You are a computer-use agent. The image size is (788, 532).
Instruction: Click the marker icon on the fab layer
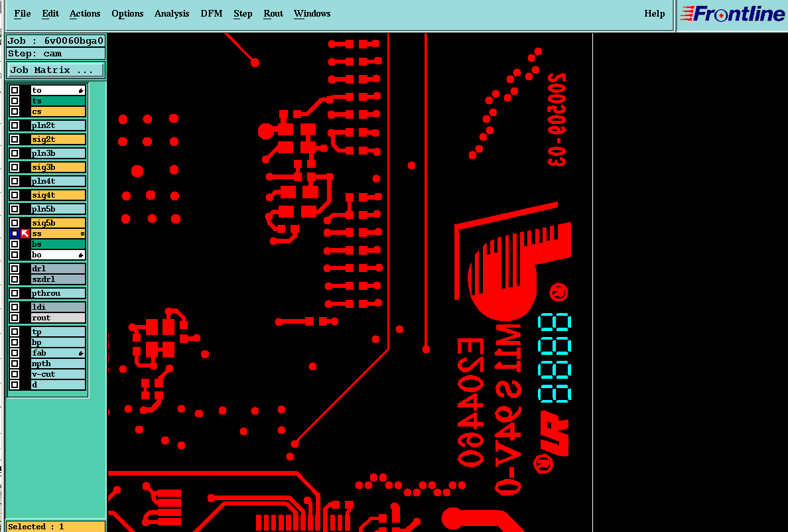pyautogui.click(x=80, y=353)
